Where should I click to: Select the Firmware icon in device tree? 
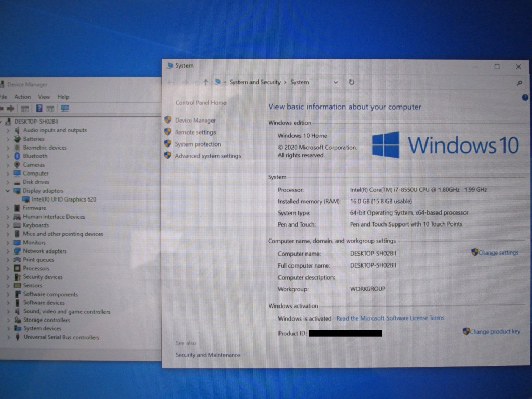[17, 208]
